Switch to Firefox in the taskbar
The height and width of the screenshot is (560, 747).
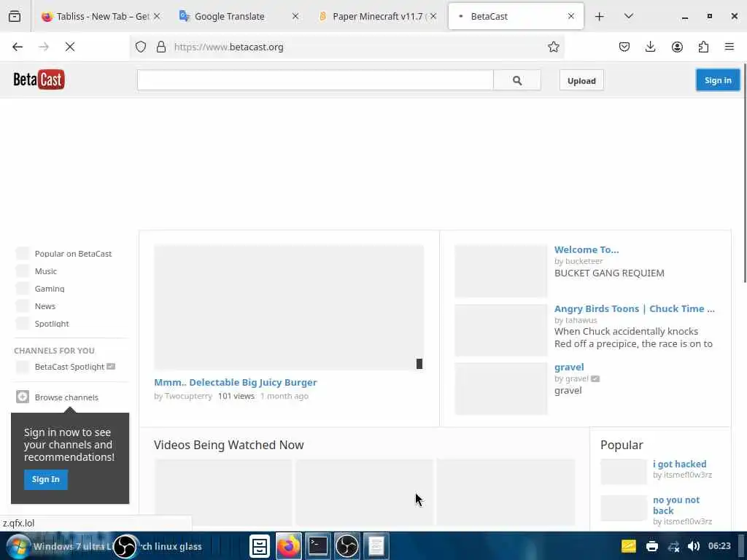click(288, 546)
